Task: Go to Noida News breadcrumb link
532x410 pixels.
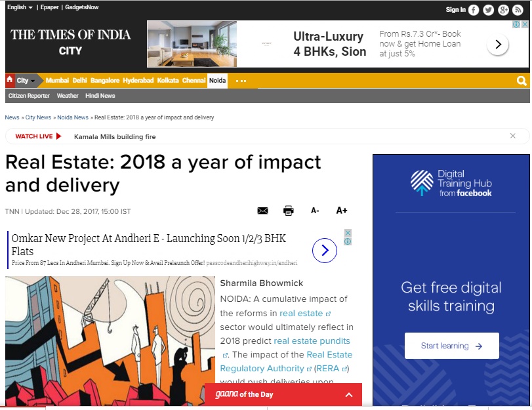Action: 73,117
